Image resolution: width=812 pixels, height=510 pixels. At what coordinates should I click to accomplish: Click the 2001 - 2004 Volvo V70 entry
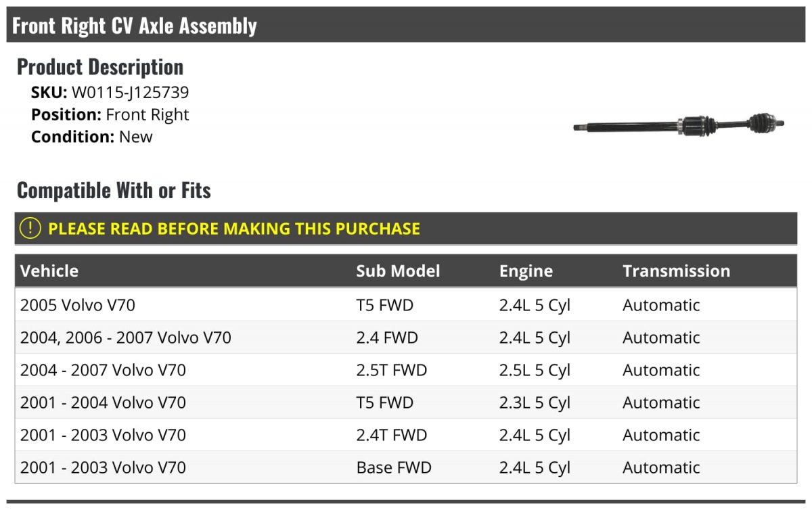pos(103,402)
